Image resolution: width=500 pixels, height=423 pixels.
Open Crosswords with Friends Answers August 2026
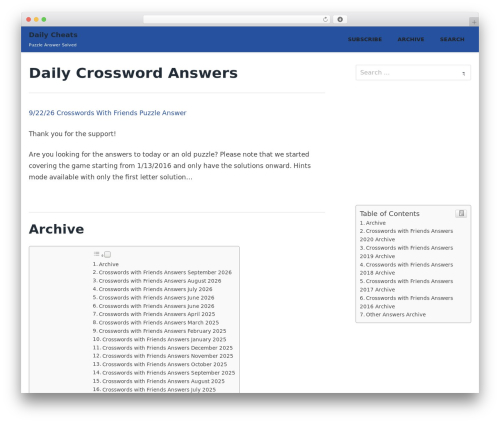(157, 281)
